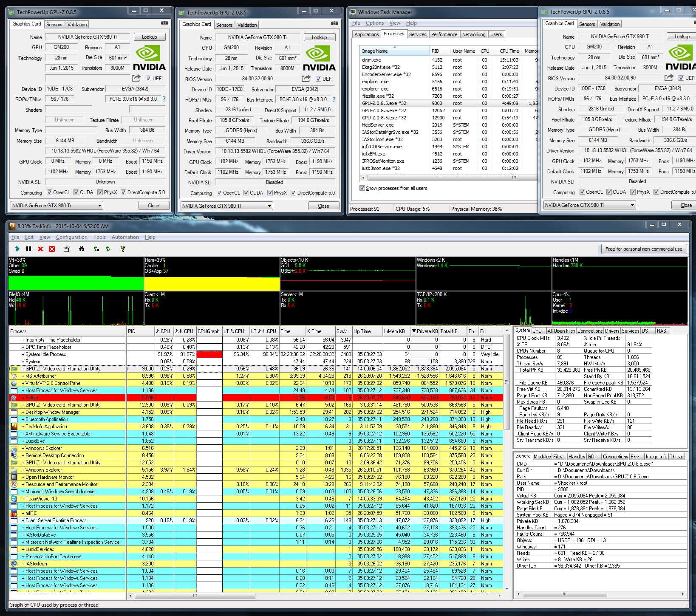This screenshot has width=696, height=616.
Task: Expand the TeamViewer 10 process row
Action: pos(23,499)
